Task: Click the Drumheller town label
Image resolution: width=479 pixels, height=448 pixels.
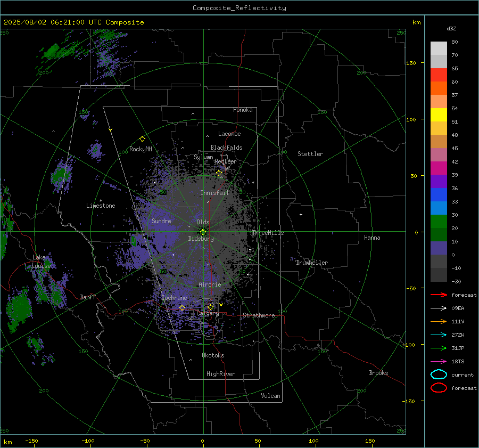Action: 312,263
